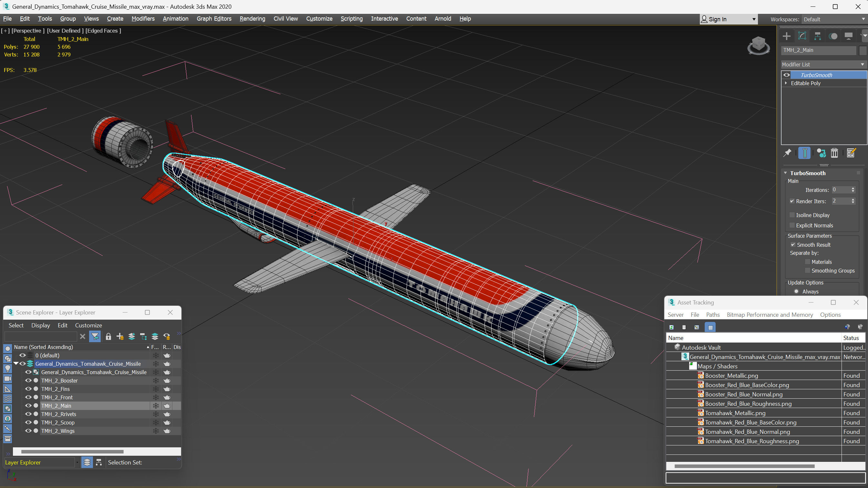Screen dimensions: 868x488
Task: Click Display Cameras filter icon
Action: click(7, 379)
